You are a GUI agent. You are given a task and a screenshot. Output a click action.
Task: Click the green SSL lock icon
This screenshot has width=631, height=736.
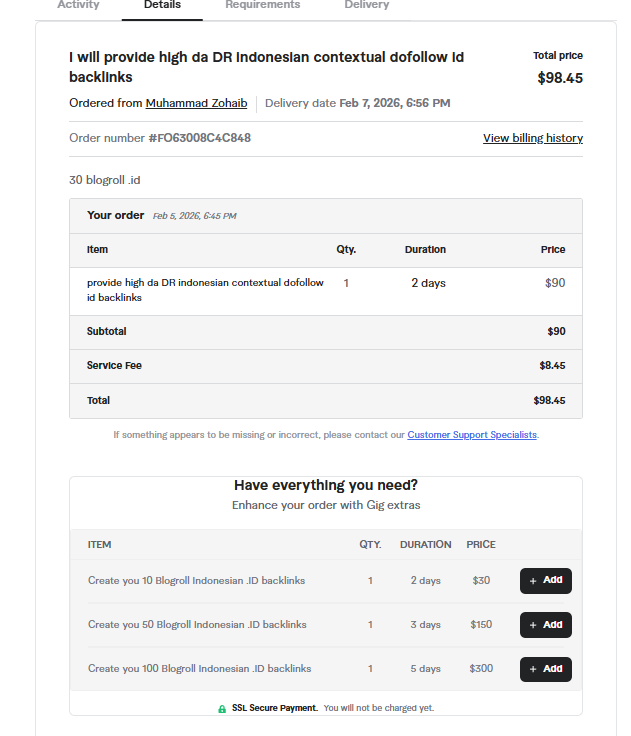[x=222, y=708]
